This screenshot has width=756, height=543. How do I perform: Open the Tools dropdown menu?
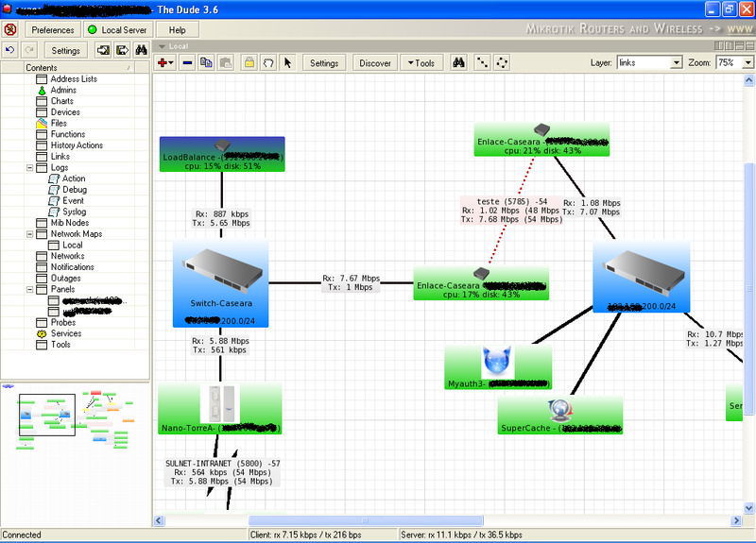point(421,63)
